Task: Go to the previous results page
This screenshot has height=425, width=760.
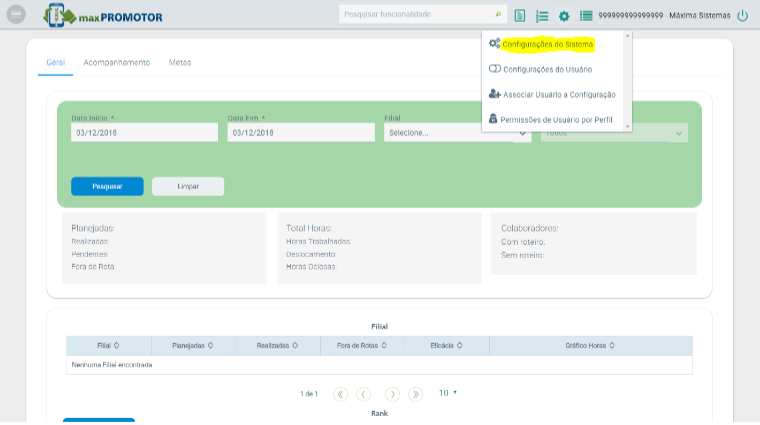Action: (x=364, y=394)
